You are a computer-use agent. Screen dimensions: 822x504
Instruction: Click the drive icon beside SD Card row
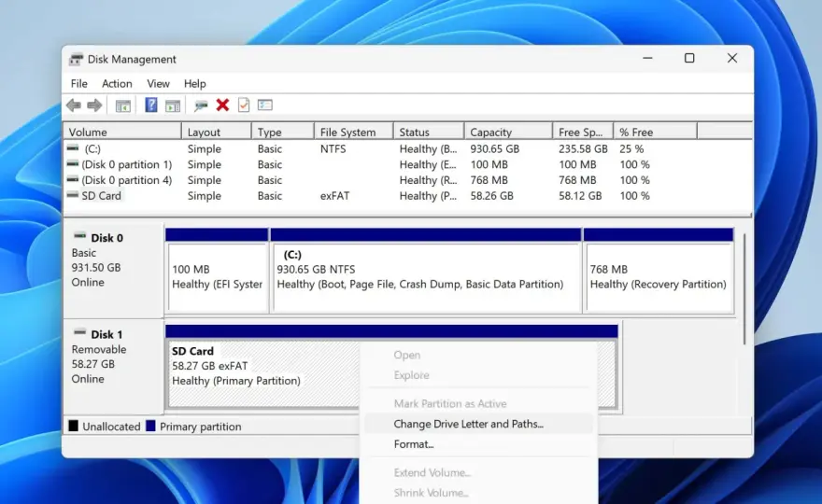[x=73, y=195]
